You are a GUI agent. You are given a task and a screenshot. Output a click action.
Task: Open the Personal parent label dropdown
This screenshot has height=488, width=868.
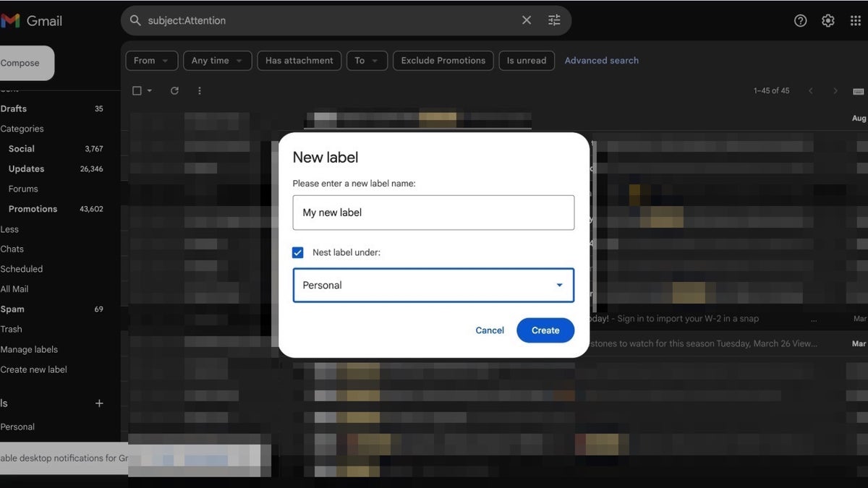(433, 285)
